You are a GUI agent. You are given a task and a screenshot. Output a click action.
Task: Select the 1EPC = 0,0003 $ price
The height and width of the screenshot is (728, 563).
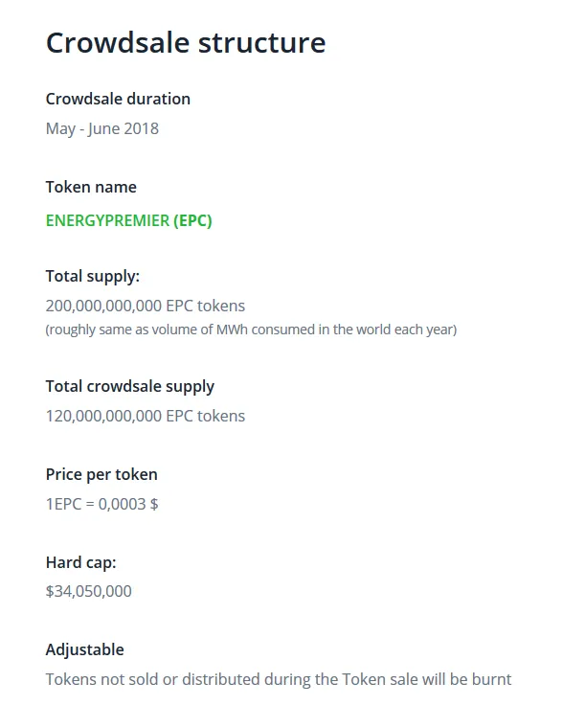[101, 504]
